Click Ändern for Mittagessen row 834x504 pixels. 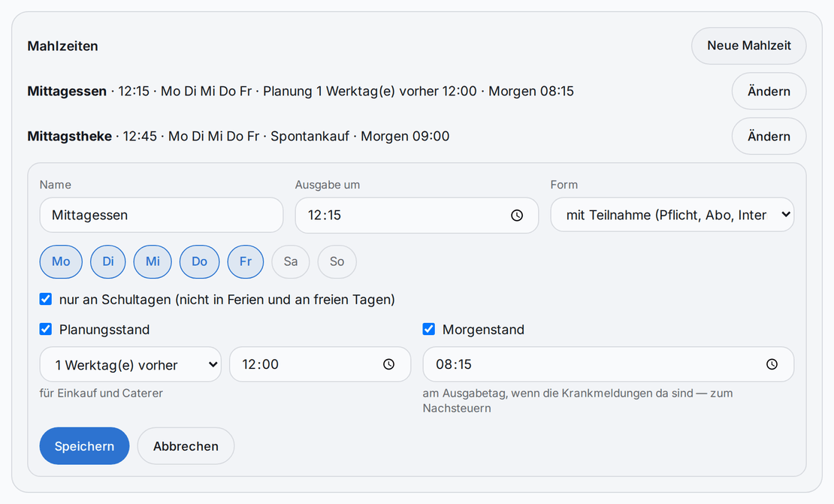(x=769, y=92)
